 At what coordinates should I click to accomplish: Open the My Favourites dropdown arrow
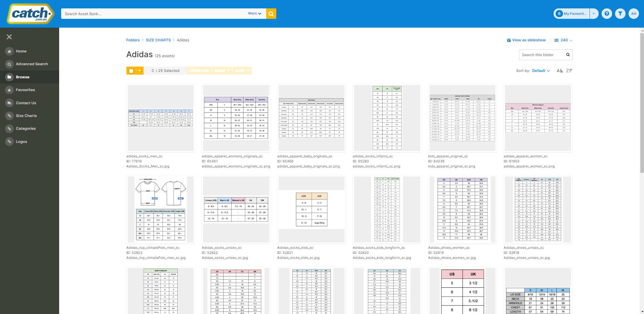click(594, 14)
